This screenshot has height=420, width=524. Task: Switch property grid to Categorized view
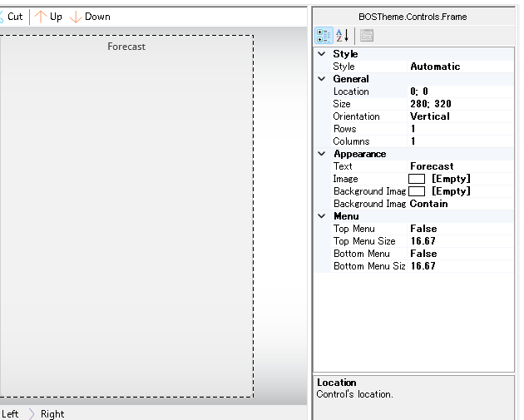click(x=324, y=36)
